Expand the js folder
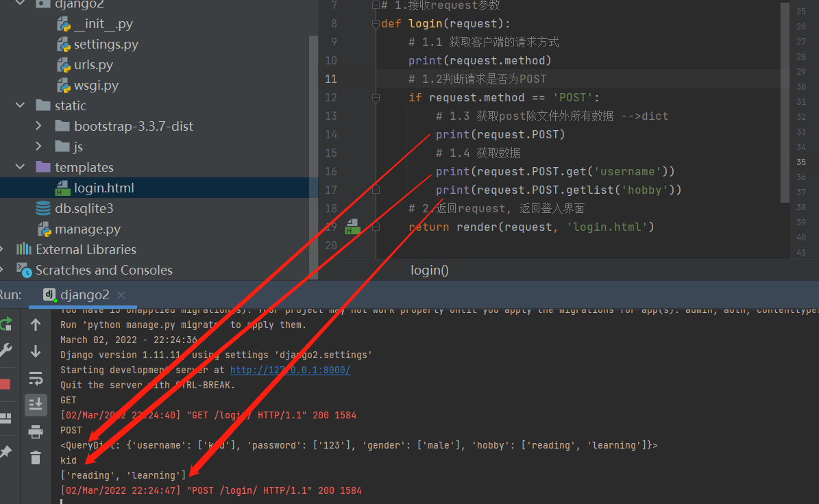 pyautogui.click(x=38, y=147)
